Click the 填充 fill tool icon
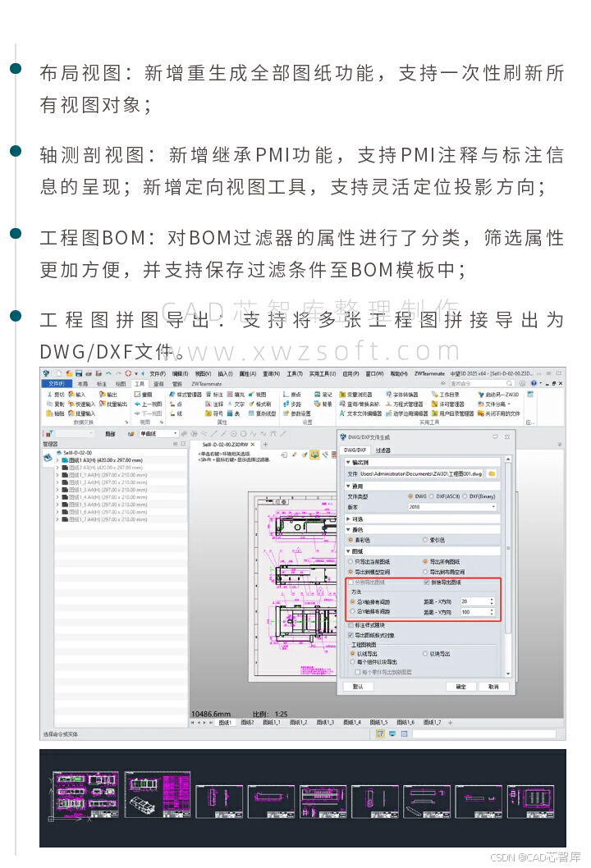 click(x=230, y=395)
